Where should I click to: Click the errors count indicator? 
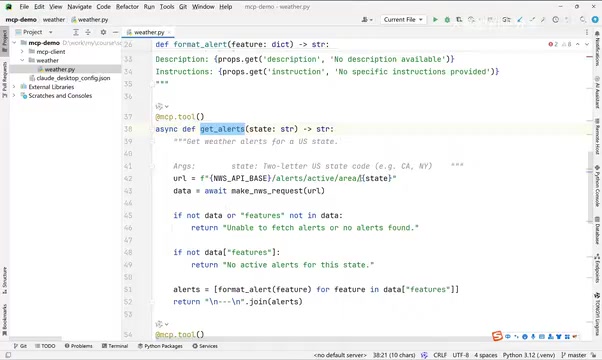tap(553, 45)
